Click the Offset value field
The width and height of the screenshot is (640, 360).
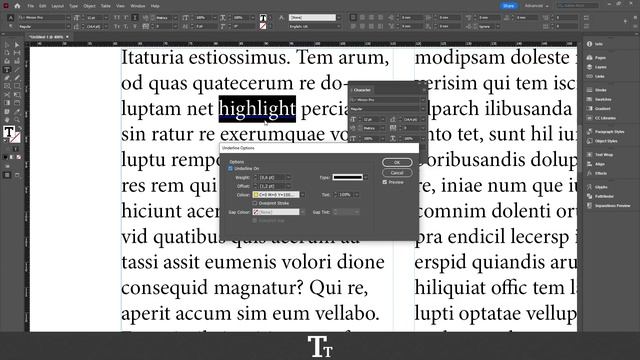click(x=272, y=186)
